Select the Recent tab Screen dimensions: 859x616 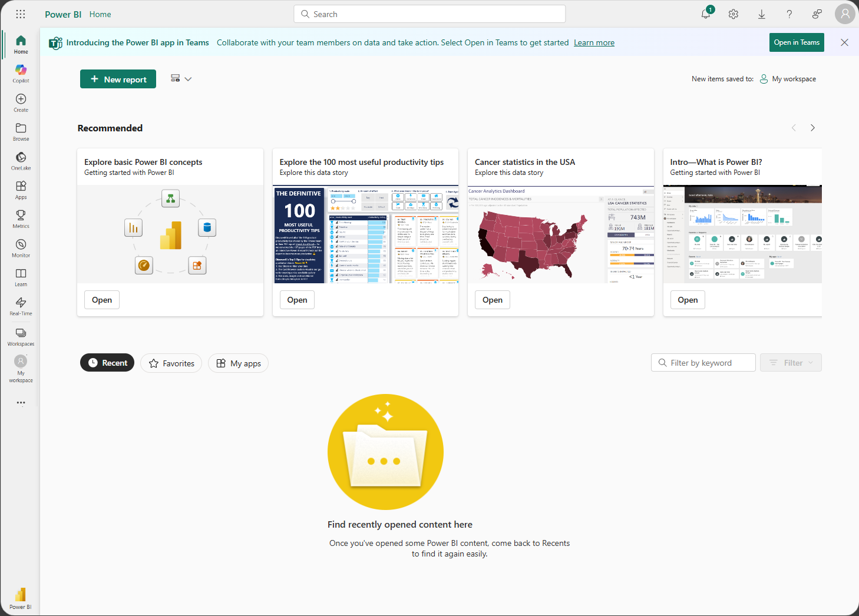pos(107,363)
